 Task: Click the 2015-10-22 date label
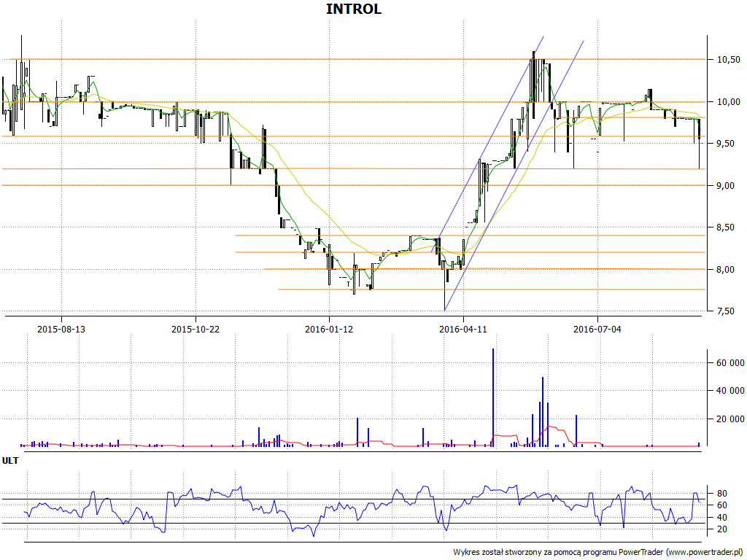pyautogui.click(x=196, y=329)
